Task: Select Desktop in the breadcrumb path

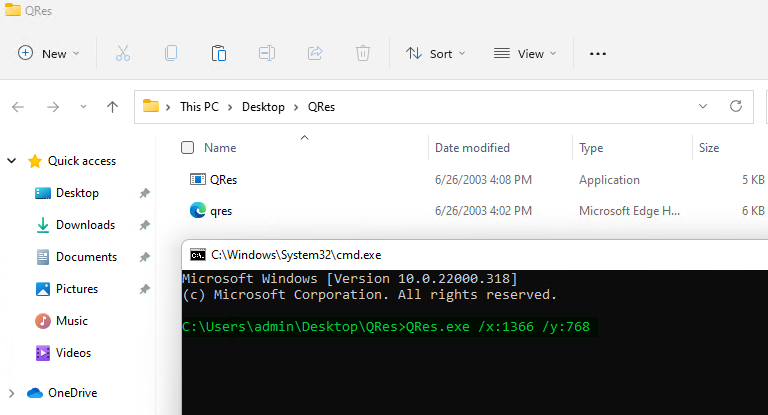Action: pos(263,107)
